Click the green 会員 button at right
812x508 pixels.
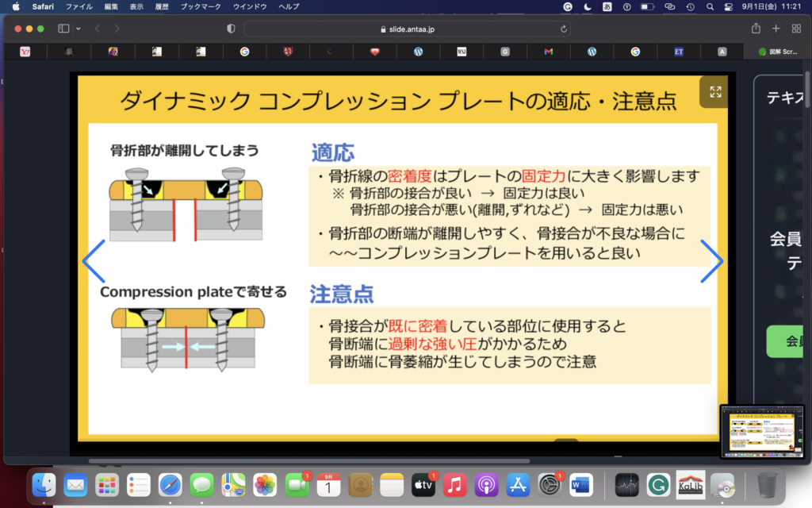point(791,341)
